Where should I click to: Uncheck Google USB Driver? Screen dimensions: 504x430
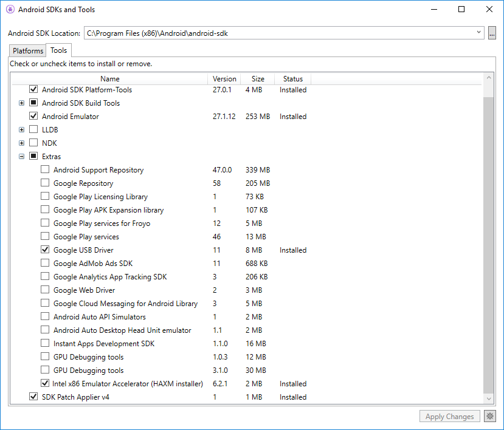point(45,249)
